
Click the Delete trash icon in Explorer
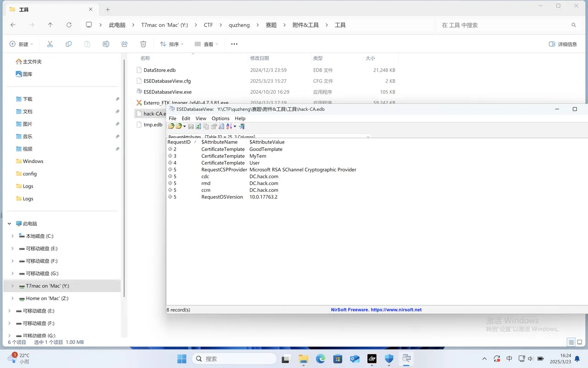pos(143,44)
